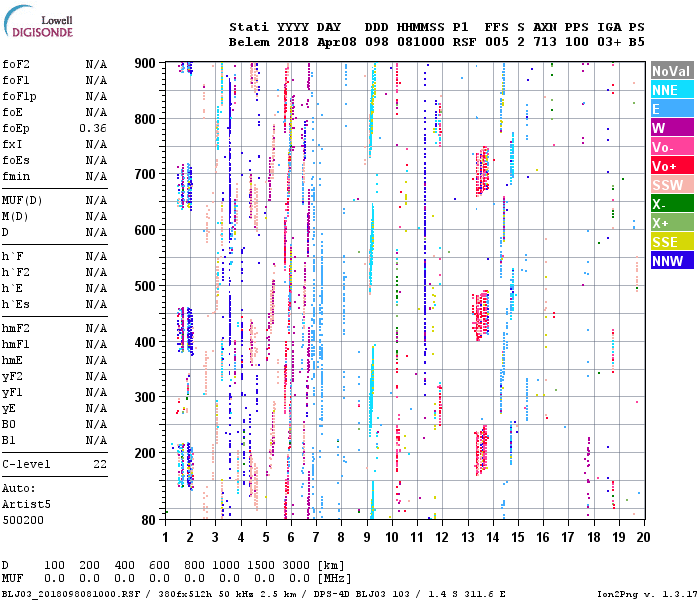Click the 3000 km distance entry
The height and width of the screenshot is (600, 700).
[296, 566]
